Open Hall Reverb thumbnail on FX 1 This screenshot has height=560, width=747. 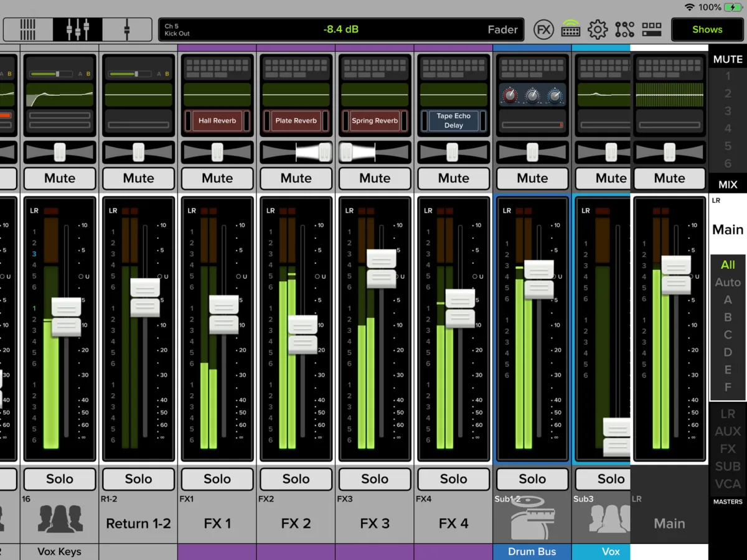coord(217,121)
